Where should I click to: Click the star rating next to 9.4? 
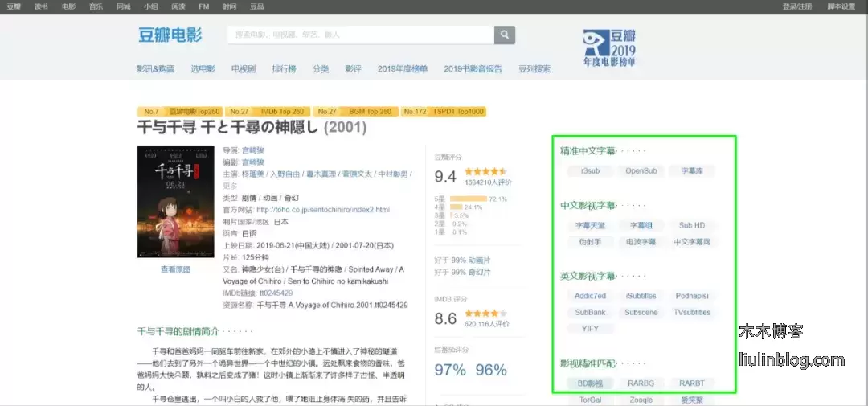pos(485,172)
